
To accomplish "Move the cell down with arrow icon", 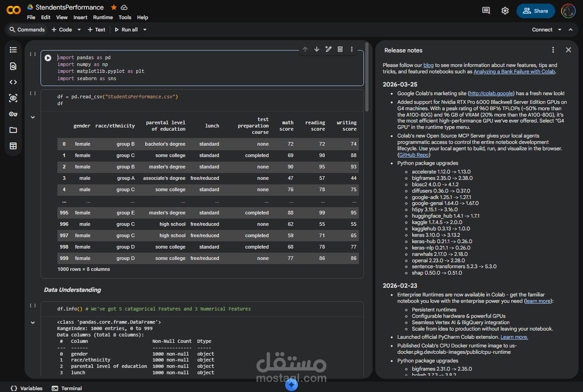I will (317, 49).
